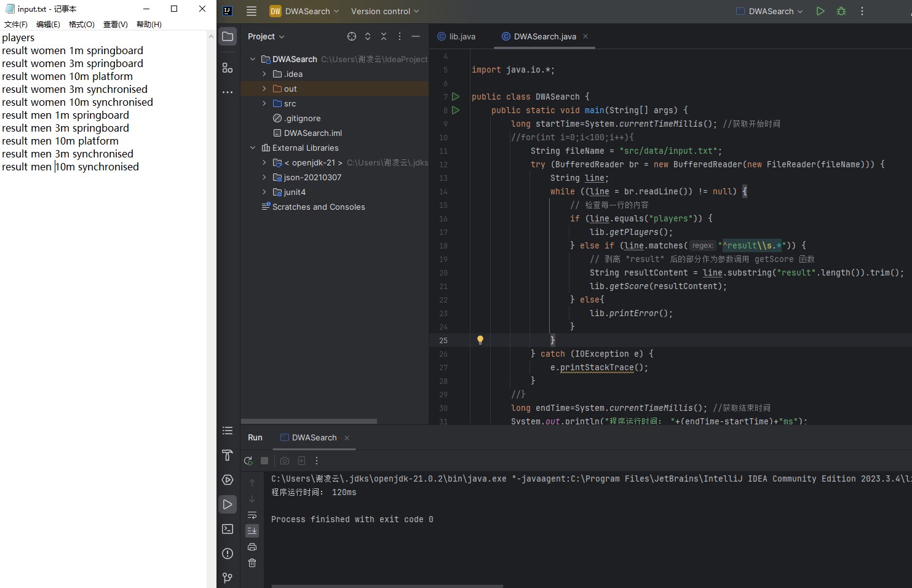Open Notepad 编辑(E) menu

[48, 24]
